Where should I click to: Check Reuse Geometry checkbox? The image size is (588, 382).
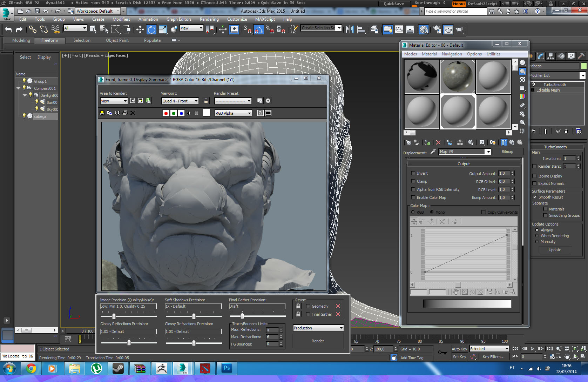pos(308,306)
